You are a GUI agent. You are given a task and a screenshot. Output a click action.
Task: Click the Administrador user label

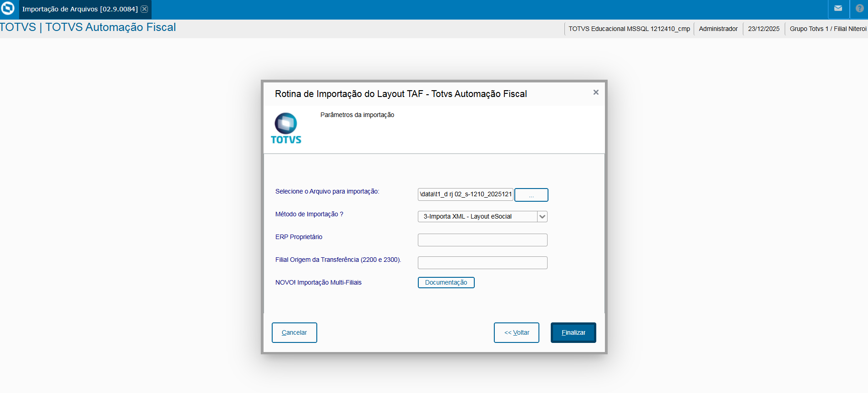click(x=718, y=29)
